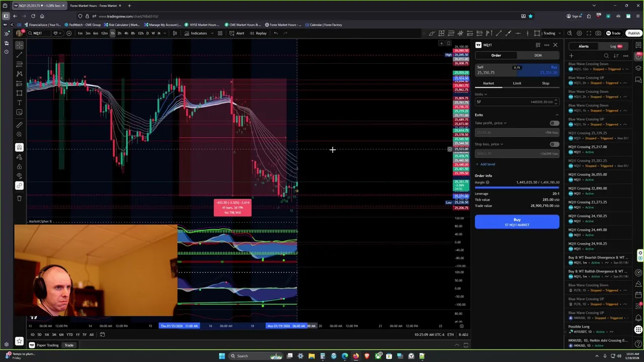Close the NQ1! order panel
Screen dimensions: 644x362
[555, 45]
